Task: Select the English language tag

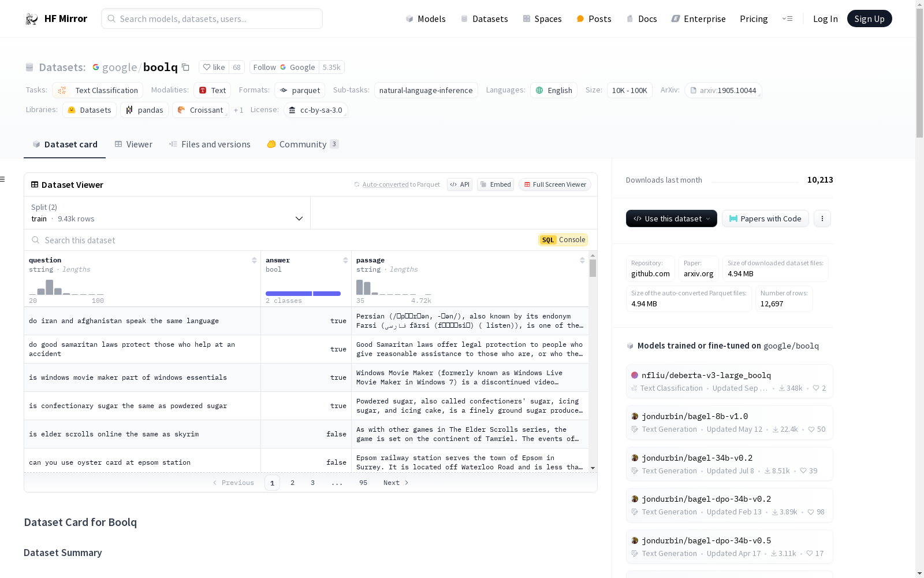Action: pyautogui.click(x=554, y=90)
